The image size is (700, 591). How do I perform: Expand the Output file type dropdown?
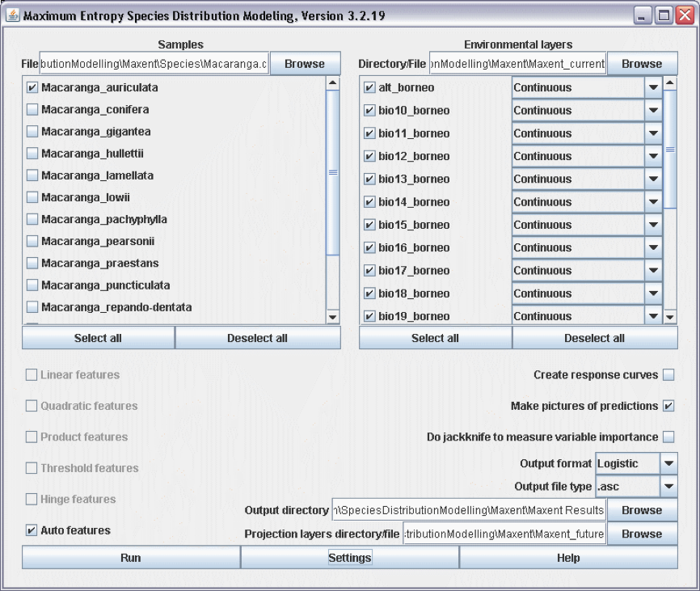[668, 486]
